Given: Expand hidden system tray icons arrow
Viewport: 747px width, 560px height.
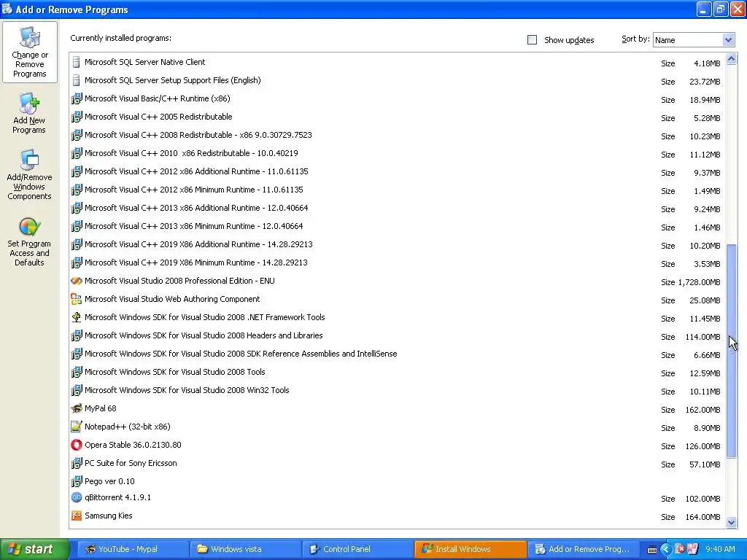Looking at the screenshot, I should 666,549.
